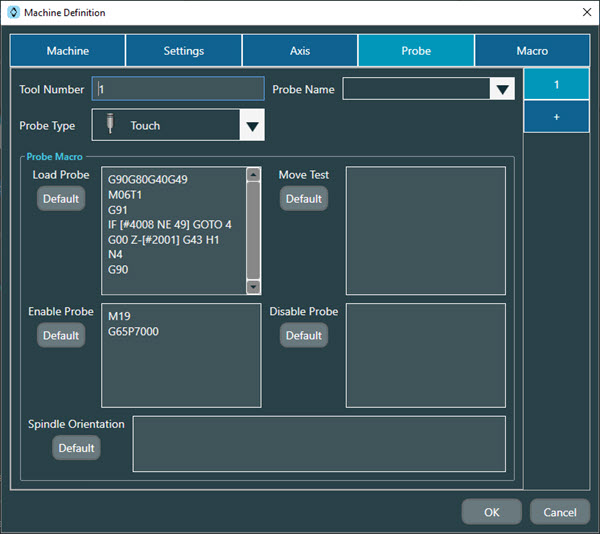Image resolution: width=600 pixels, height=534 pixels.
Task: Go to the Axis tab
Action: click(300, 51)
